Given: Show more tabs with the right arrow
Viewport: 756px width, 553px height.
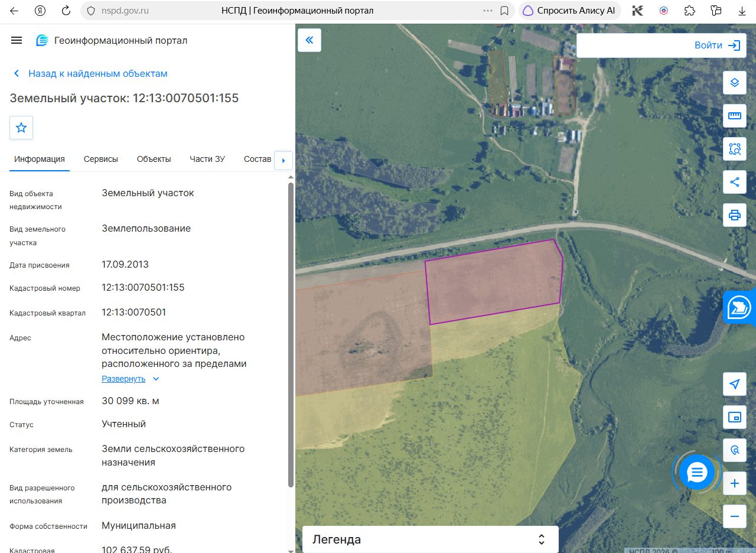Looking at the screenshot, I should 283,160.
